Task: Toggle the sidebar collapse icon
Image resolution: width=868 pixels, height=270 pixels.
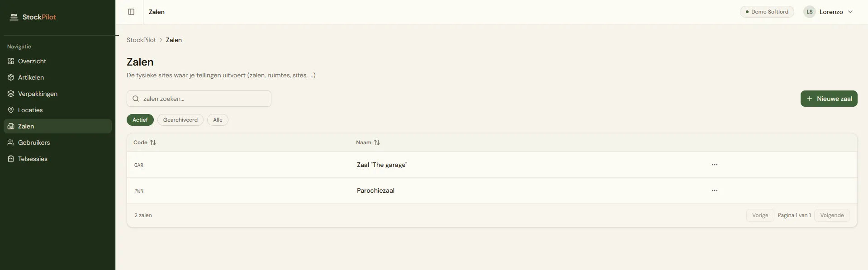Action: 131,12
